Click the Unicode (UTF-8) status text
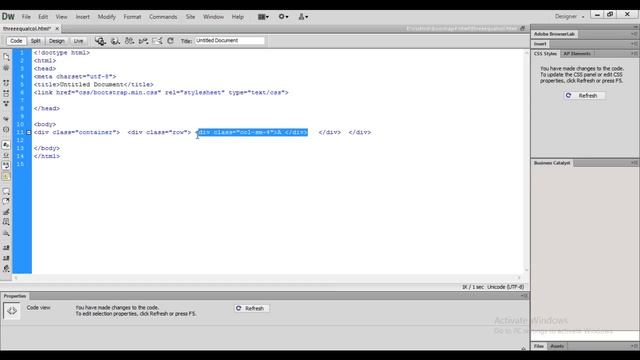640x360 pixels. click(505, 287)
